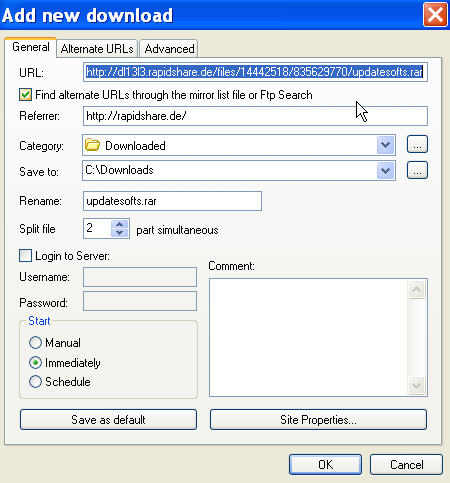
Task: Click the Rename text field
Action: (172, 201)
